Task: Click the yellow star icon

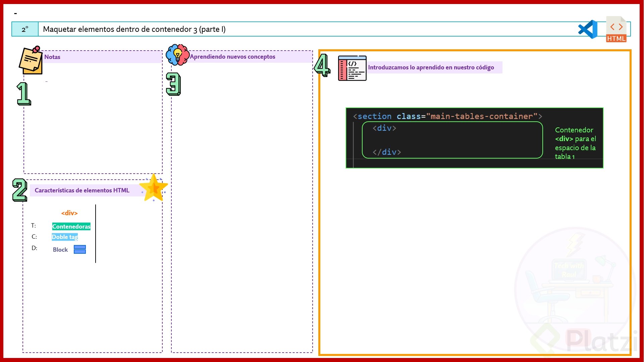Action: [x=154, y=188]
